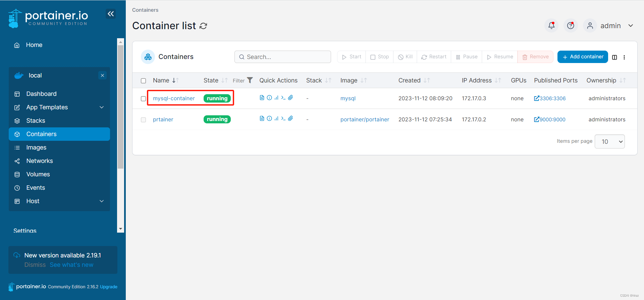This screenshot has width=644, height=300.
Task: Select all containers checkbox
Action: pyautogui.click(x=144, y=81)
